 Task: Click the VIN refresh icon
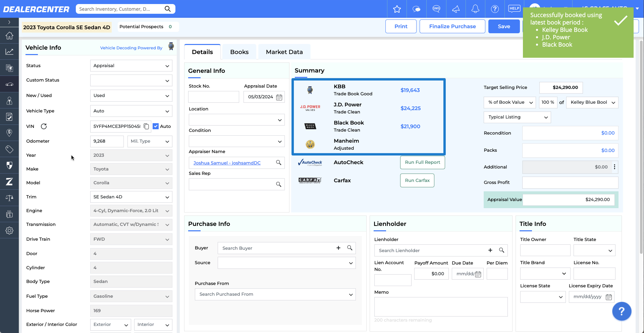(44, 126)
